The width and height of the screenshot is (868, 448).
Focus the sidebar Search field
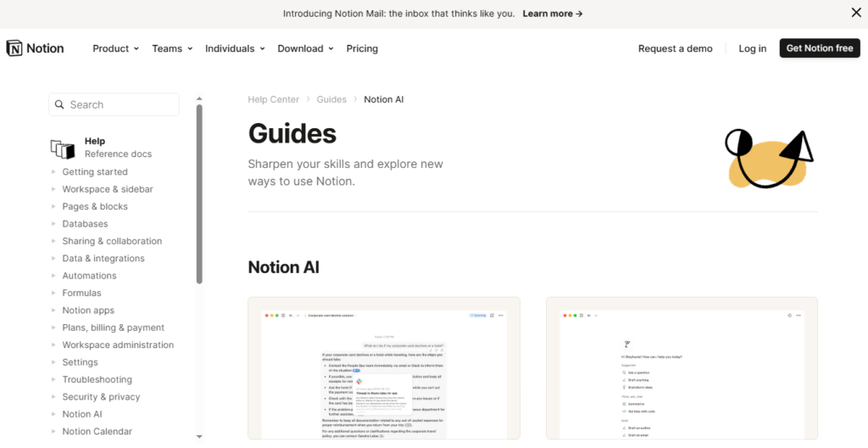tap(114, 104)
